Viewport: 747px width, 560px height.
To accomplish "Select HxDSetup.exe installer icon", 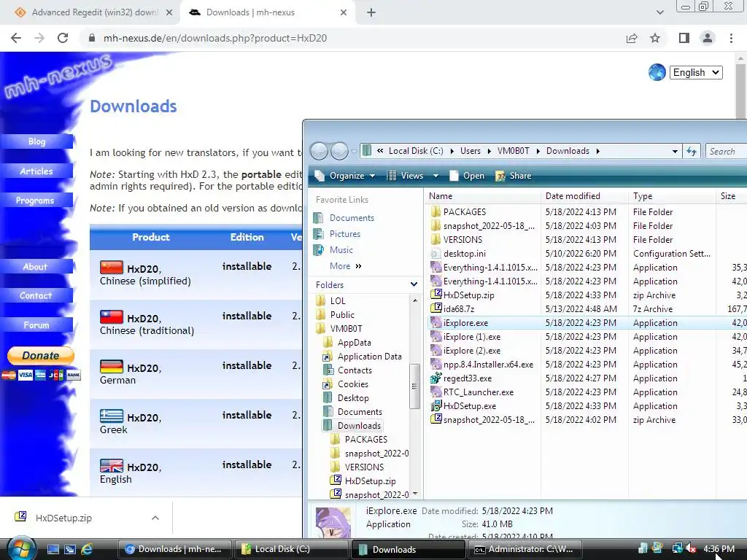I will coord(436,405).
